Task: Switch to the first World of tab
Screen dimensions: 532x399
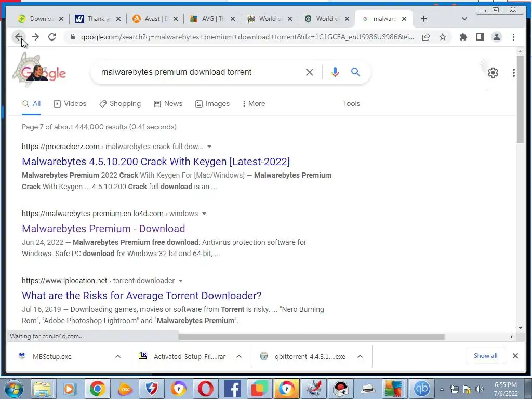Action: click(x=270, y=19)
